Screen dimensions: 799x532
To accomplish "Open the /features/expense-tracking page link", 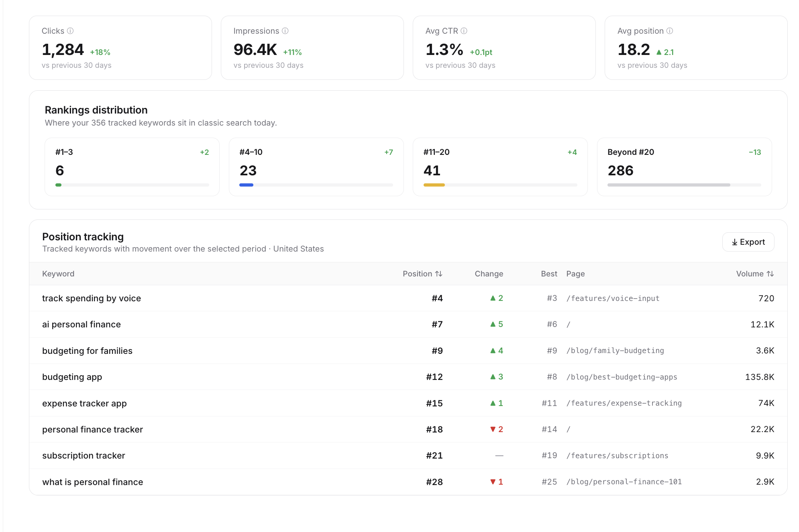I will (x=624, y=403).
